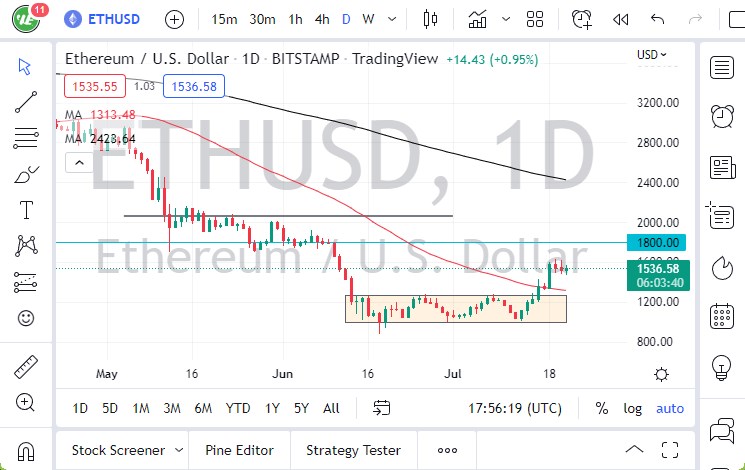Select the arrow cursor tool
The width and height of the screenshot is (745, 470).
pos(25,67)
